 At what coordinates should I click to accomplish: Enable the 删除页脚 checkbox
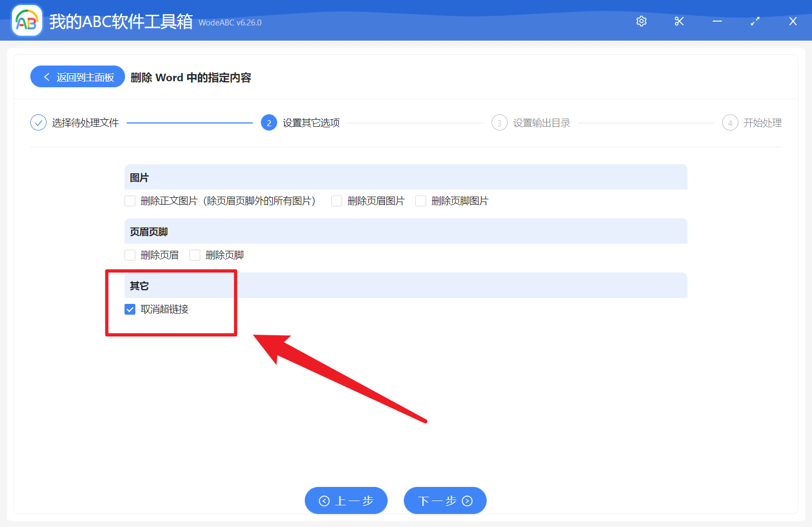click(x=195, y=255)
